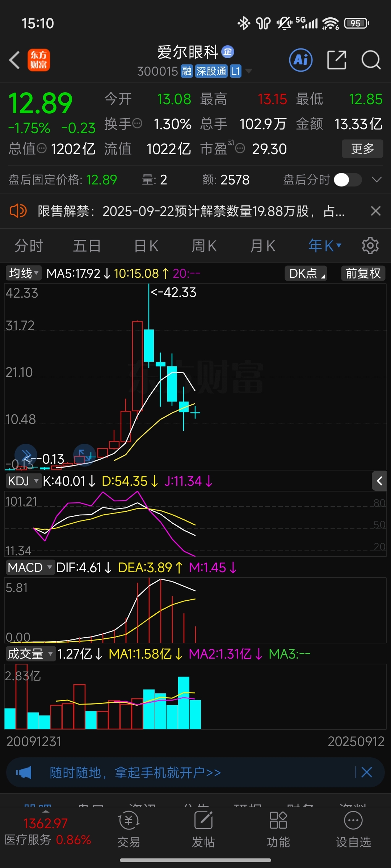Switch to the 五日 tab
The width and height of the screenshot is (391, 868).
tap(87, 246)
